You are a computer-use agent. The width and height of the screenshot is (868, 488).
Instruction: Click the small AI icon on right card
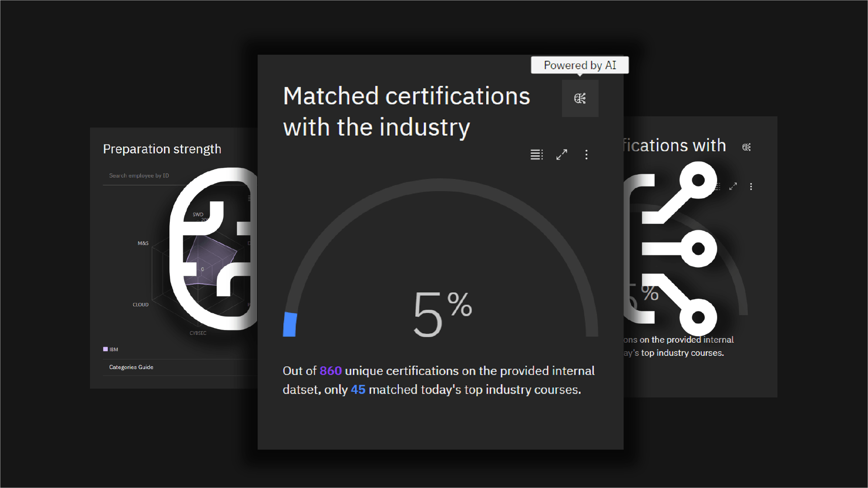click(x=746, y=147)
